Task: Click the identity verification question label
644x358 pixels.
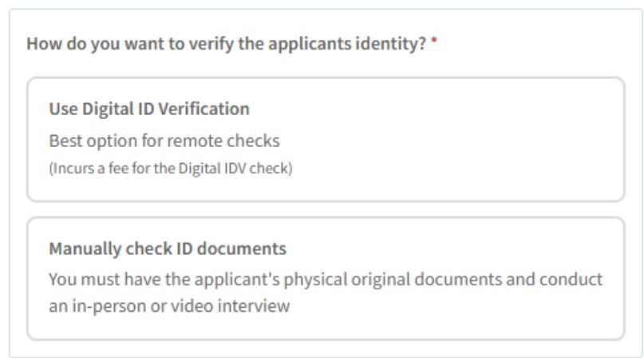Action: click(x=226, y=41)
